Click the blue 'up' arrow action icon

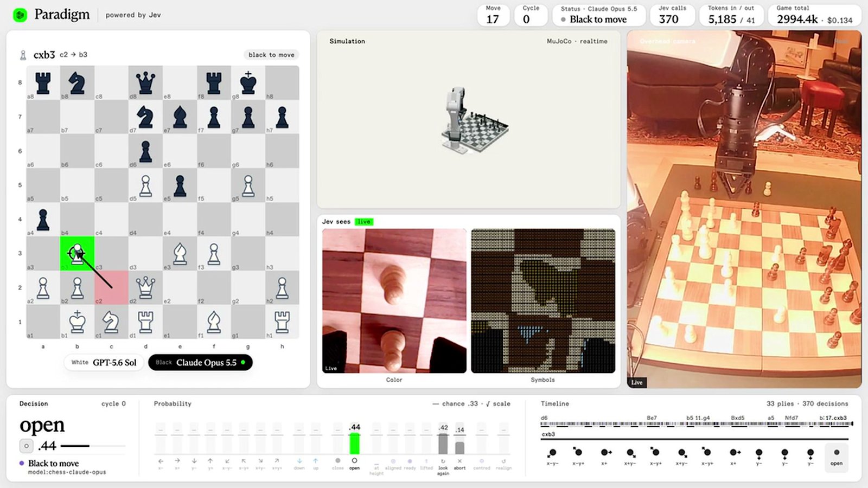click(x=315, y=461)
